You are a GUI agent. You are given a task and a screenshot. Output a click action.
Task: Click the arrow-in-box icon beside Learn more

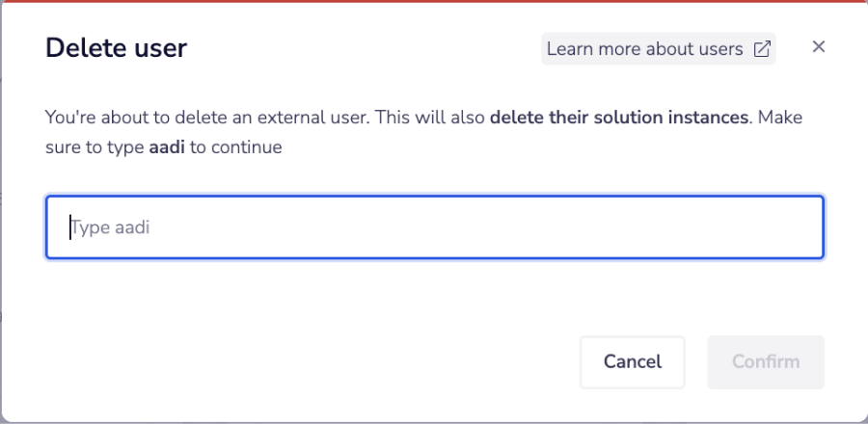point(762,49)
